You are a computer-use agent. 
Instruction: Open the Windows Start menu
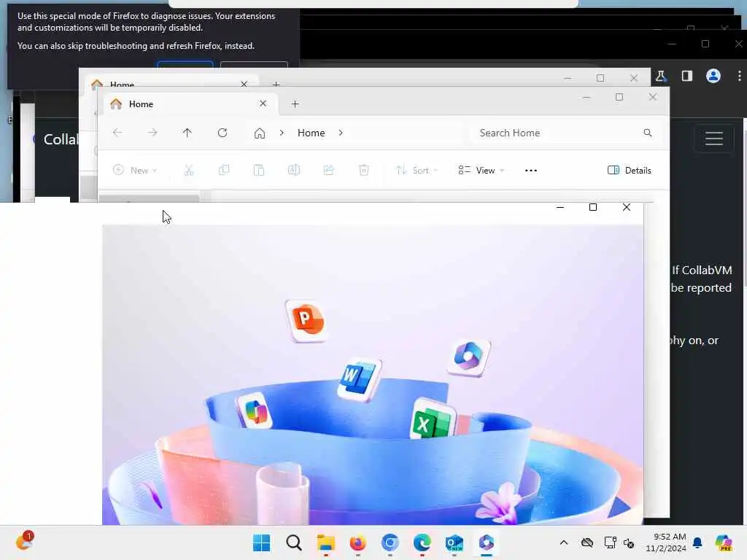[262, 542]
